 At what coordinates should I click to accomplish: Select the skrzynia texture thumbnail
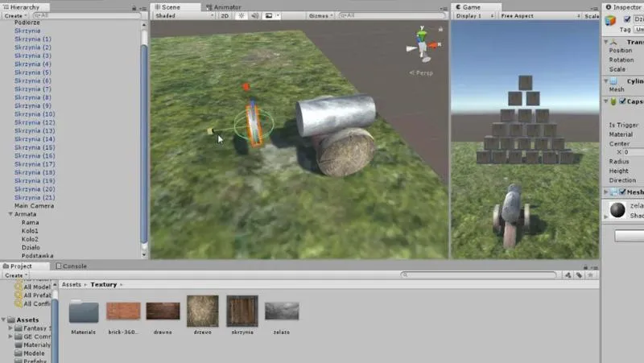pyautogui.click(x=242, y=311)
